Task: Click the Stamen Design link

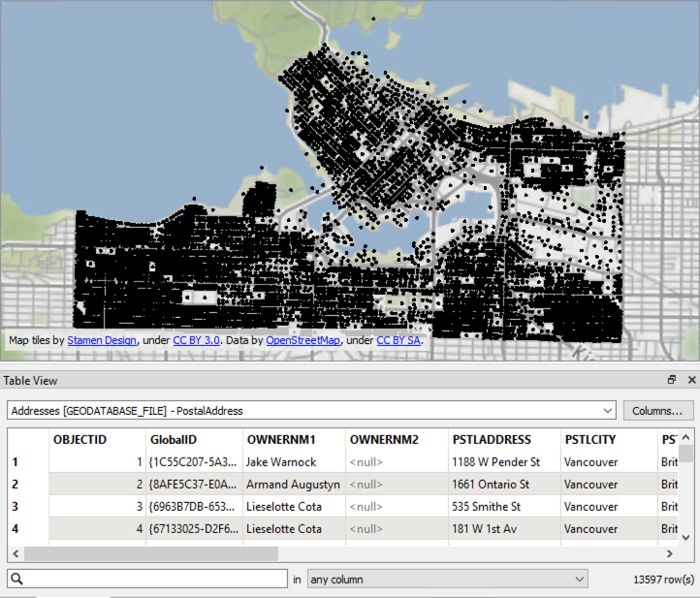Action: (x=102, y=340)
